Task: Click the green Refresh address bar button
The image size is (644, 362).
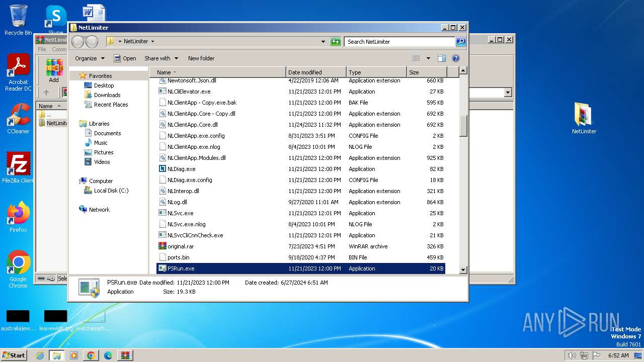Action: 336,42
